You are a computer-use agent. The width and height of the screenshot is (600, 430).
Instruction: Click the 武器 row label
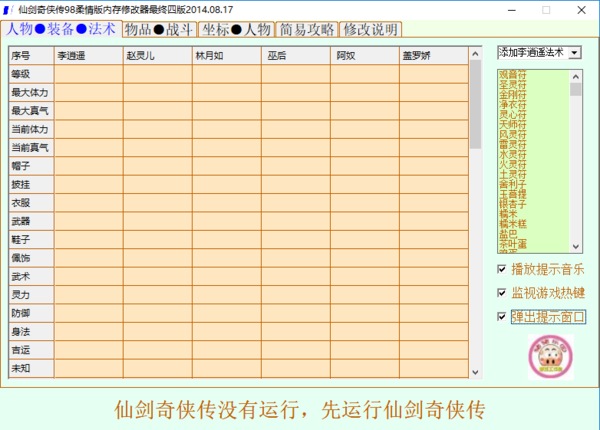[x=31, y=221]
